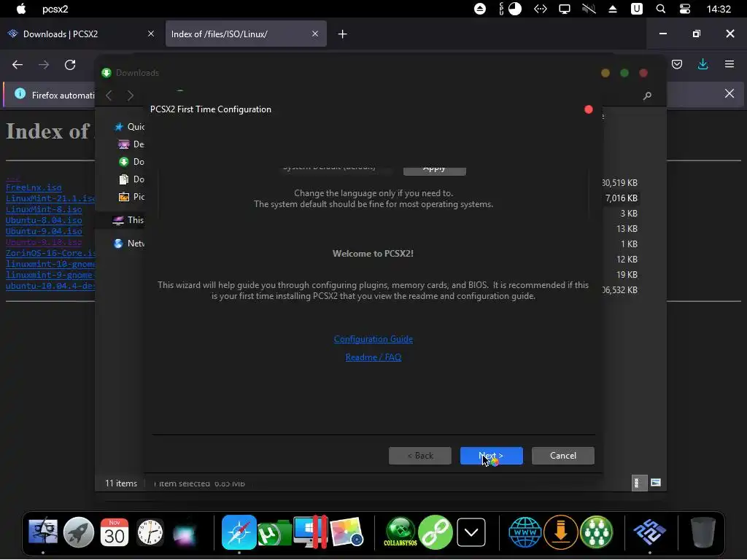This screenshot has height=560, width=747.
Task: Click the info icon on Firefox notification
Action: click(20, 94)
